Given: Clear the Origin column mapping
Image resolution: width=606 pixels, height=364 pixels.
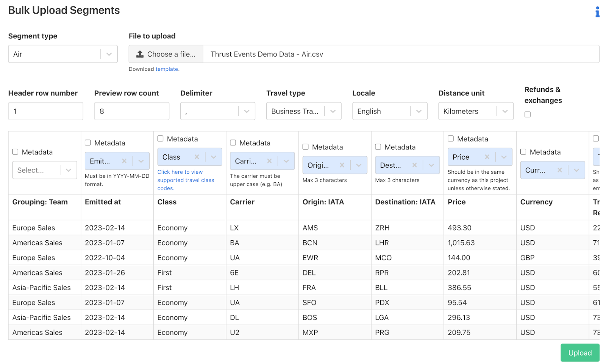Looking at the screenshot, I should 342,165.
